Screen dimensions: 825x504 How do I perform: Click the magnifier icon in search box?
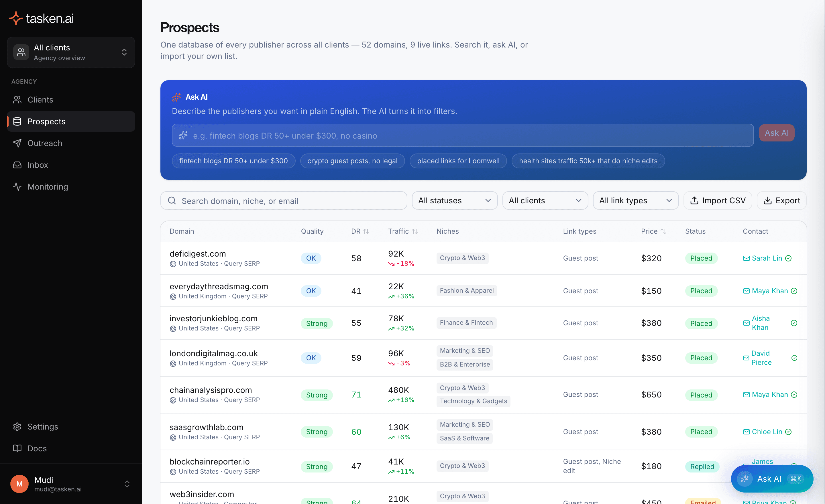pos(172,200)
